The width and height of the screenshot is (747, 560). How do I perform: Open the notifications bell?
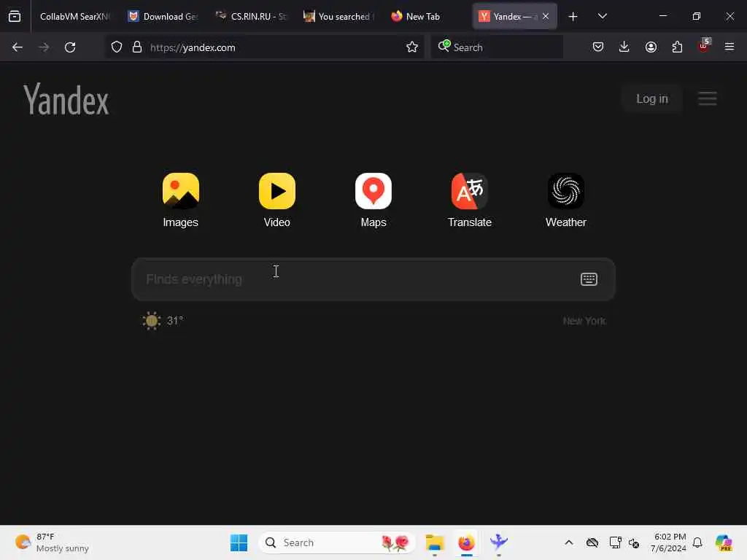coord(697,542)
